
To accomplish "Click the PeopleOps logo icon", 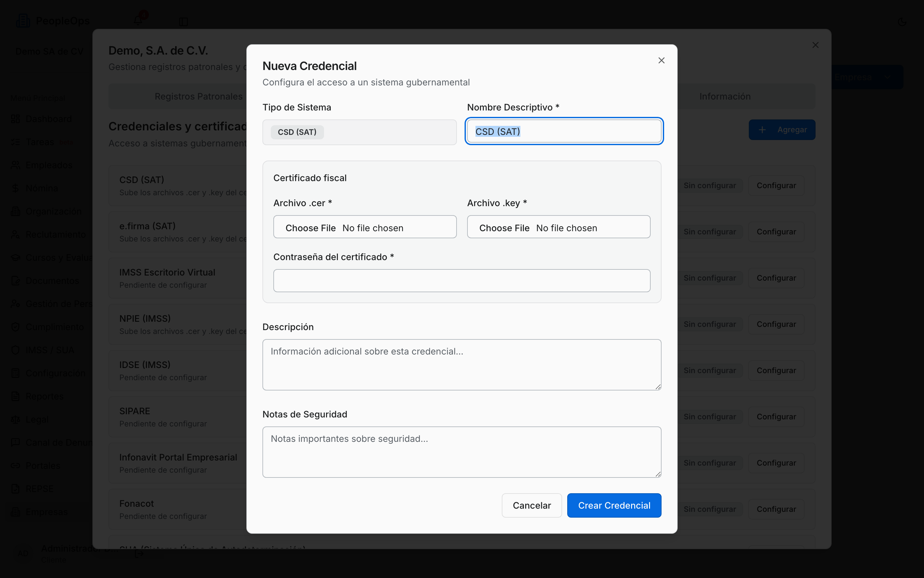I will click(x=23, y=21).
